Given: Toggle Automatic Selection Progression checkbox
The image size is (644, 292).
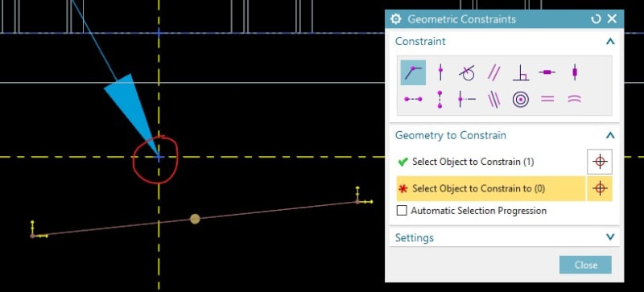Looking at the screenshot, I should click(402, 211).
